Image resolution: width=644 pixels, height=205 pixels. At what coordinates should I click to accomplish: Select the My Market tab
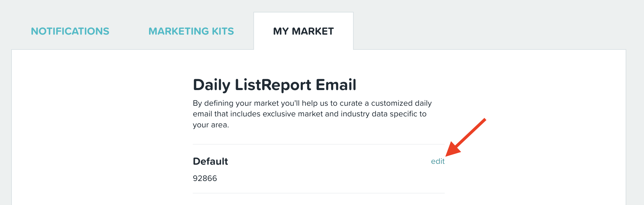pos(303,31)
